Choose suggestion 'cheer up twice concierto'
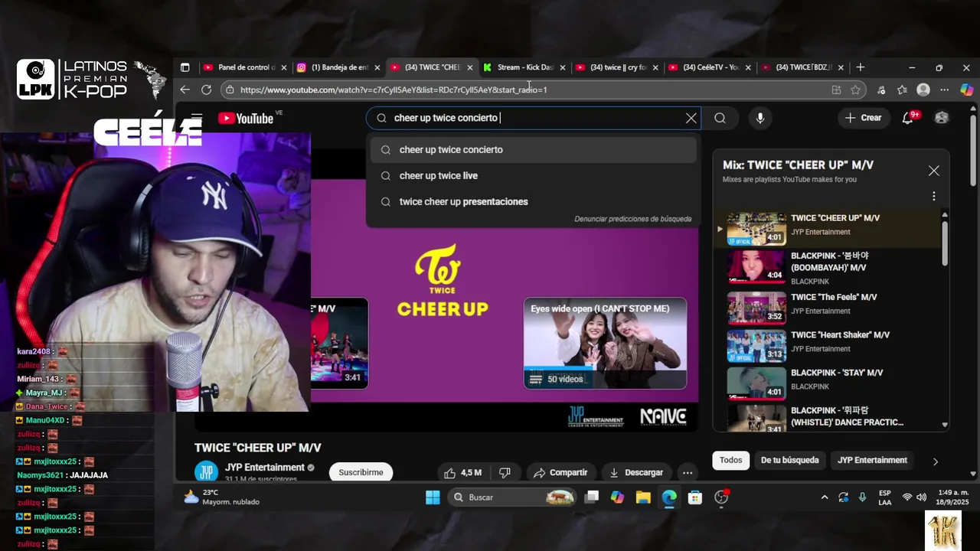Screen dimensions: 980x551 534,150
